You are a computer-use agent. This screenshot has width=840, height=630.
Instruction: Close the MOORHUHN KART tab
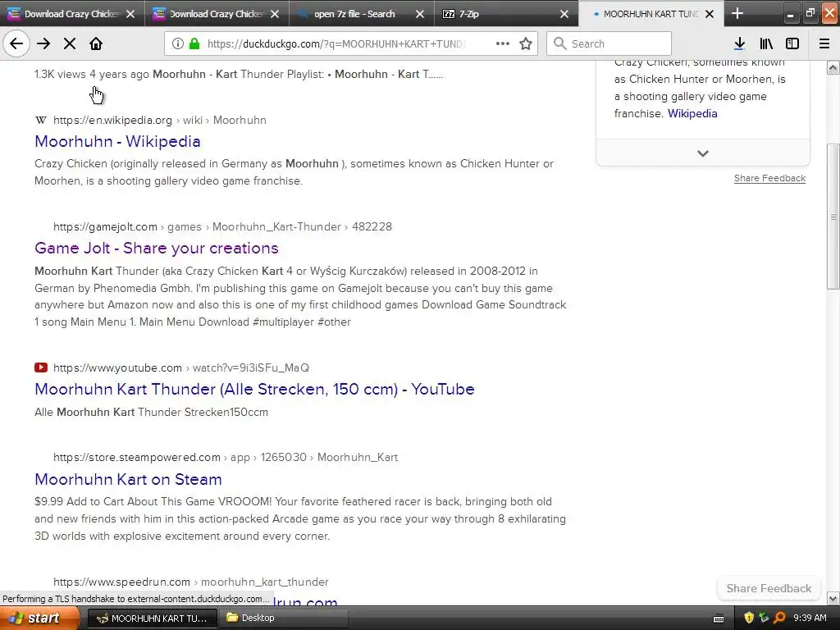(x=710, y=14)
